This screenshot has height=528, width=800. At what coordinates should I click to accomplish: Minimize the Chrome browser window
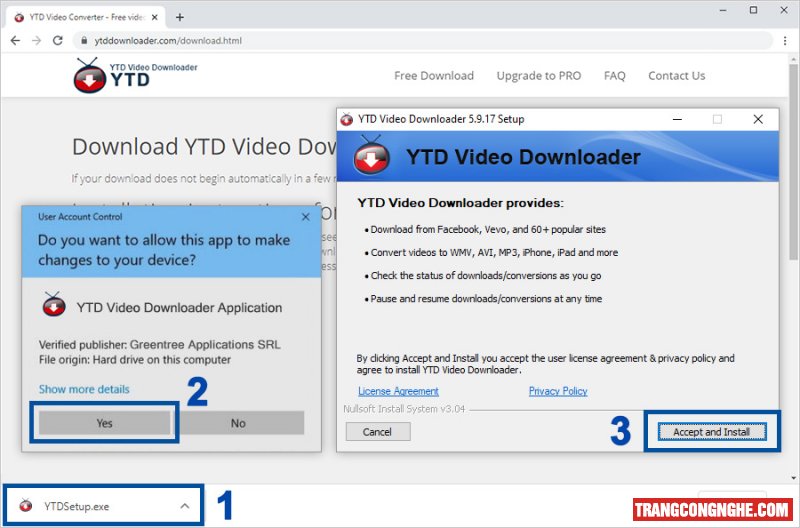click(x=723, y=10)
